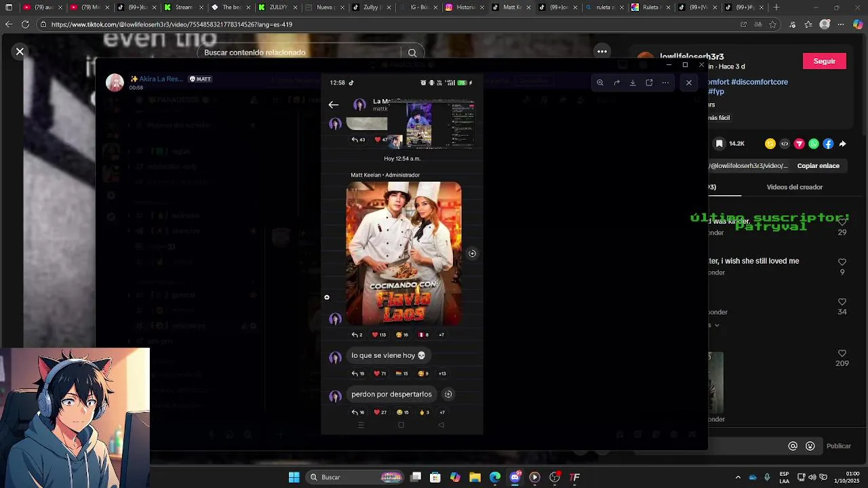Bookmark this page with star icon
Image resolution: width=868 pixels, height=488 pixels.
(772, 24)
